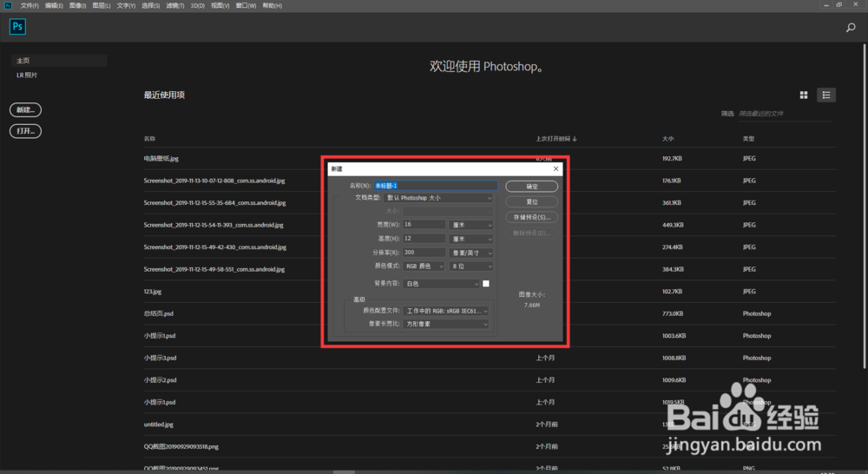Close the 新建 dialog with X
Viewport: 868px width, 474px height.
[x=556, y=169]
